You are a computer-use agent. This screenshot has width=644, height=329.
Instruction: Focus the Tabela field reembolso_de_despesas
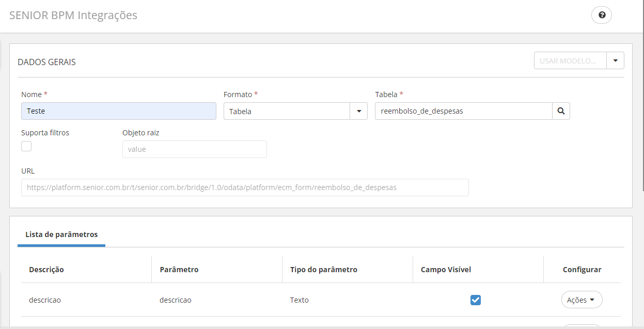click(x=463, y=111)
